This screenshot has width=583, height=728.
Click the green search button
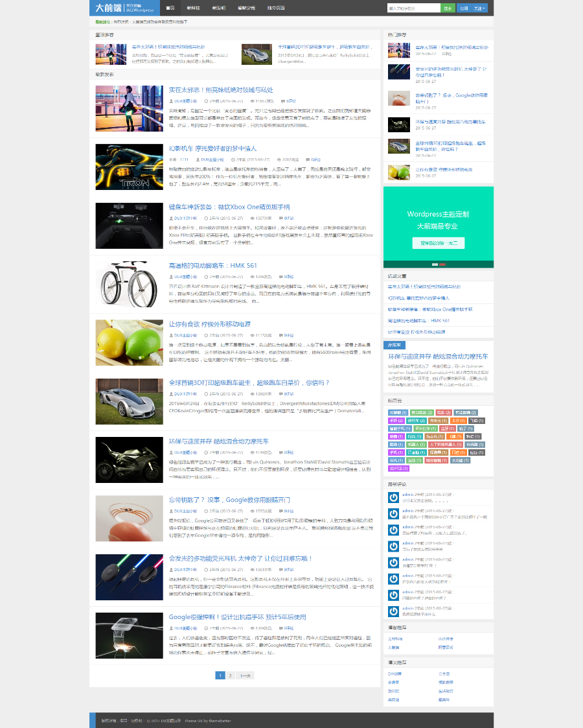pyautogui.click(x=448, y=8)
